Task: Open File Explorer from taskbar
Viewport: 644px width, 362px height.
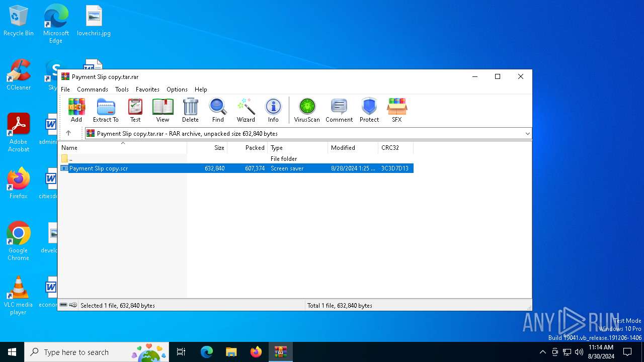Action: (231, 352)
